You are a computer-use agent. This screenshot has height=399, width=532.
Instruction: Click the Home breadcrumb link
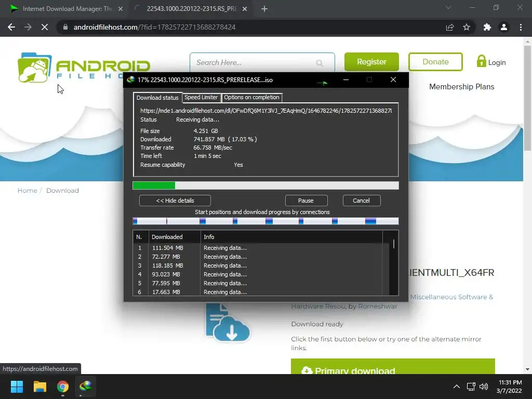click(27, 191)
